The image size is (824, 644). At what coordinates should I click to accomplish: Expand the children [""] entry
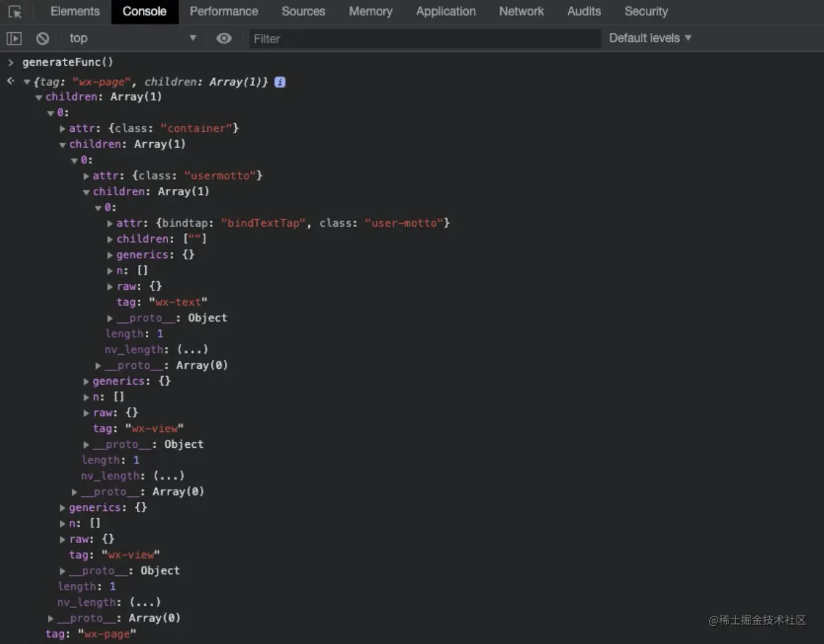pos(110,239)
